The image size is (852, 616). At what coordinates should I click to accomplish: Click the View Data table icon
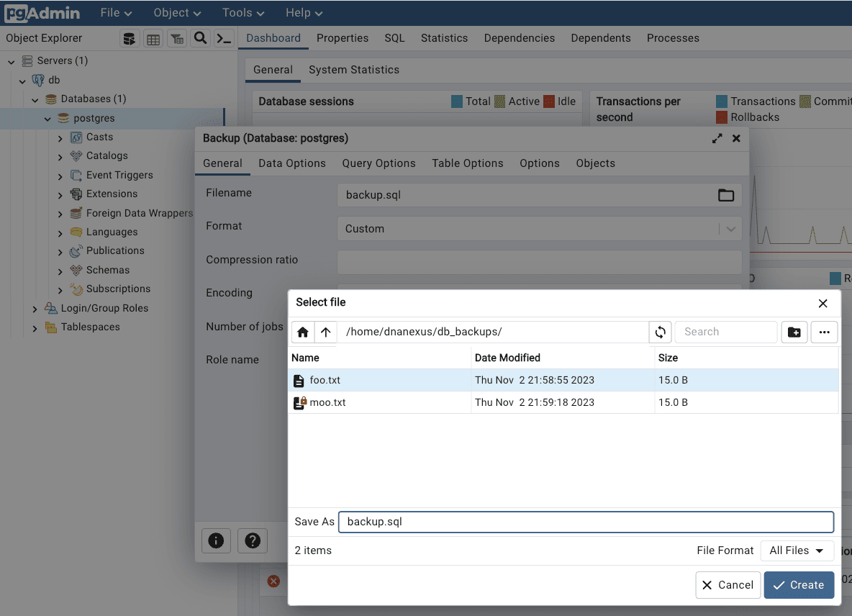[x=153, y=39]
